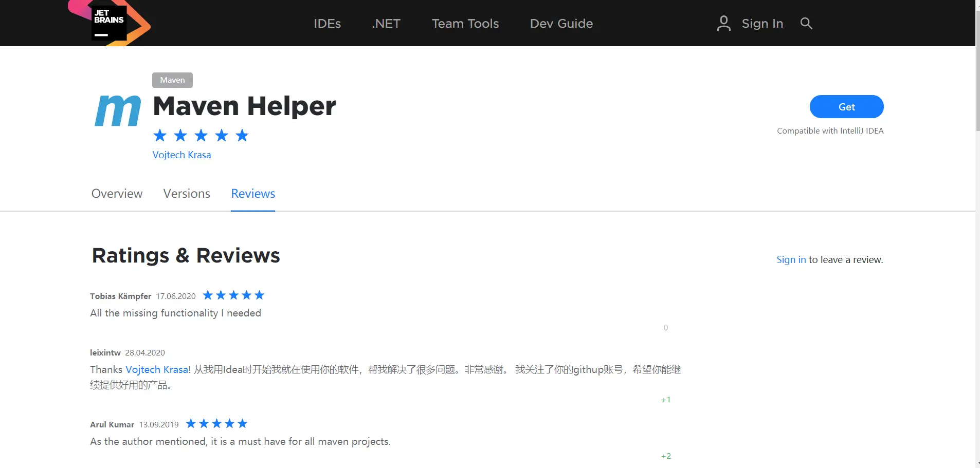This screenshot has width=980, height=468.
Task: Click the Get button
Action: (x=846, y=106)
